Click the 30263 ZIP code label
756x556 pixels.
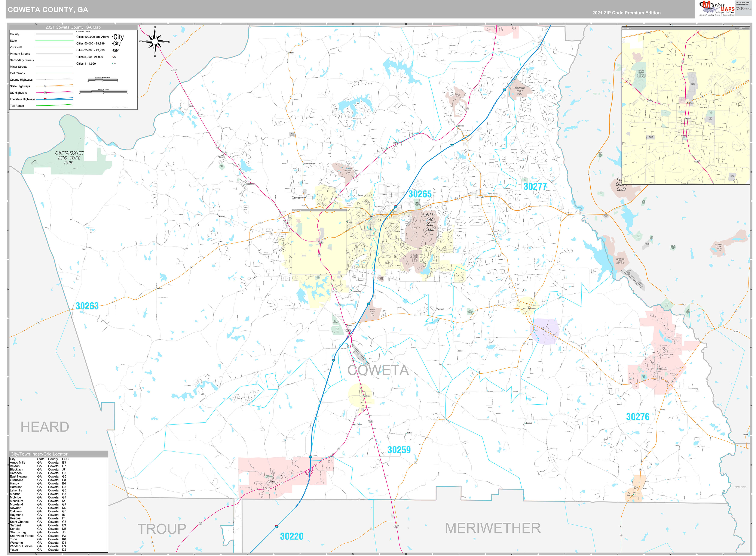87,306
